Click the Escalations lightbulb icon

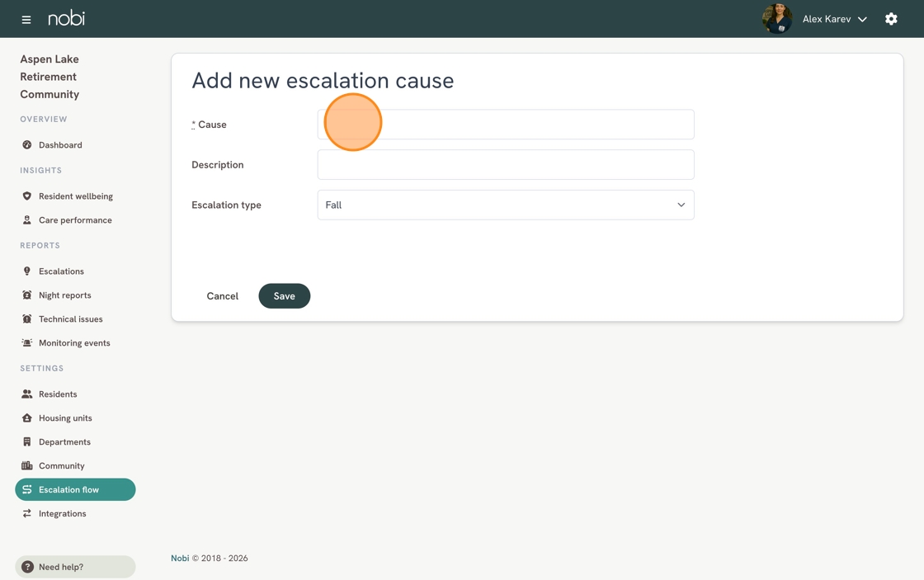27,271
